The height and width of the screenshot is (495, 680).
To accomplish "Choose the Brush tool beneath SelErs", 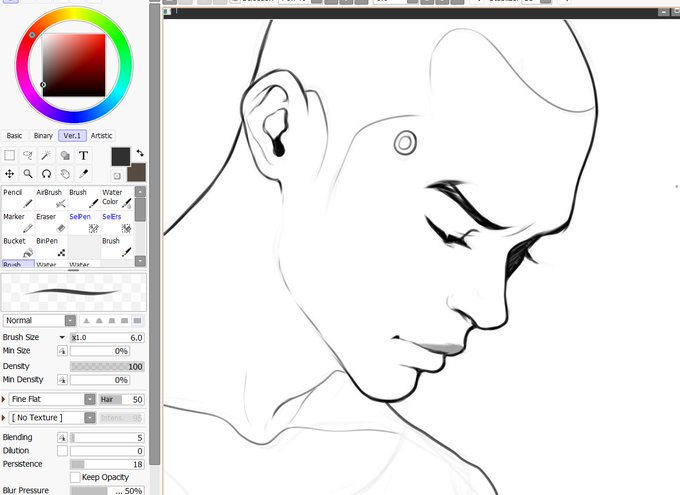I will click(x=117, y=246).
